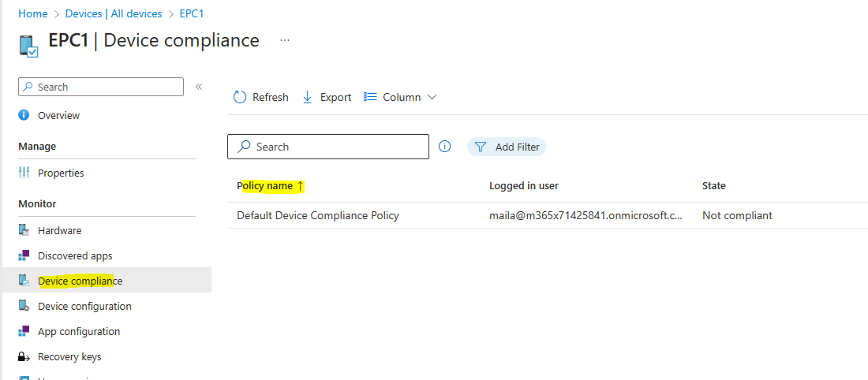The image size is (868, 380).
Task: Click the Discovered apps tiles icon
Action: [24, 255]
